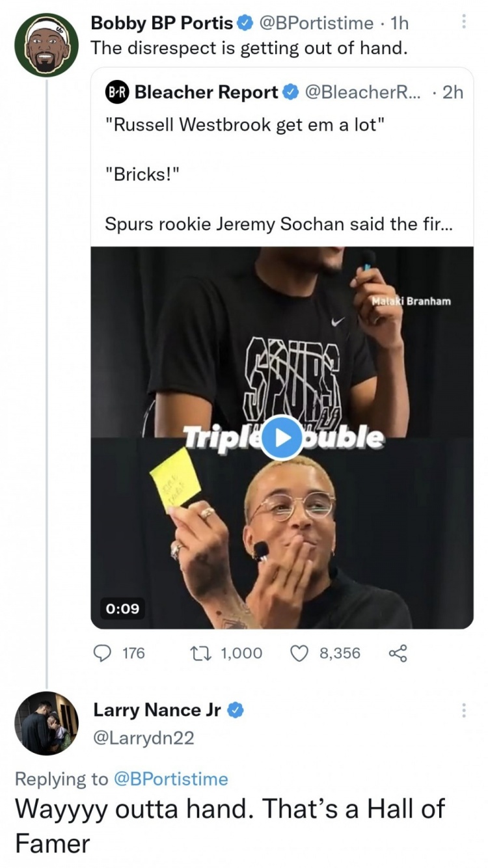Click the Bleacher Report B/R logo
The height and width of the screenshot is (868, 488).
click(x=116, y=92)
